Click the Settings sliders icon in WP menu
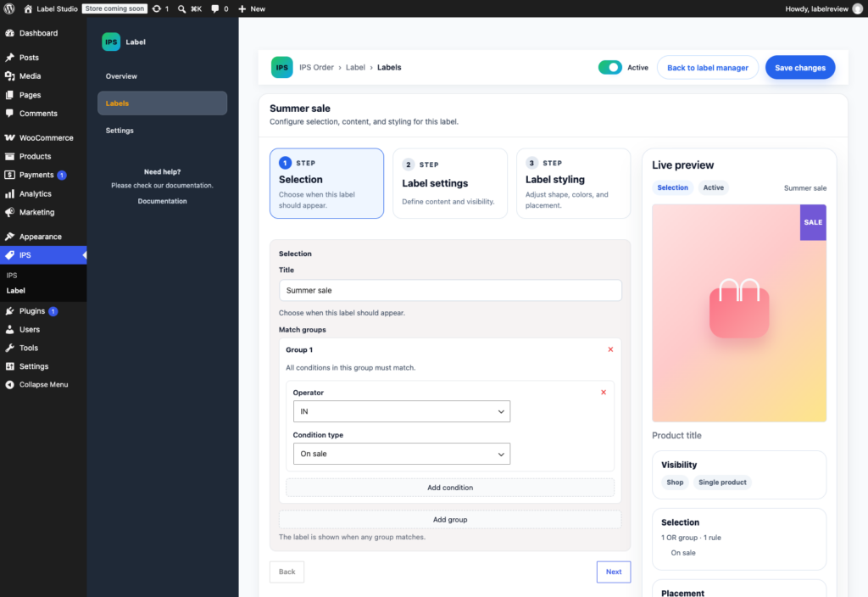The width and height of the screenshot is (868, 597). click(9, 366)
